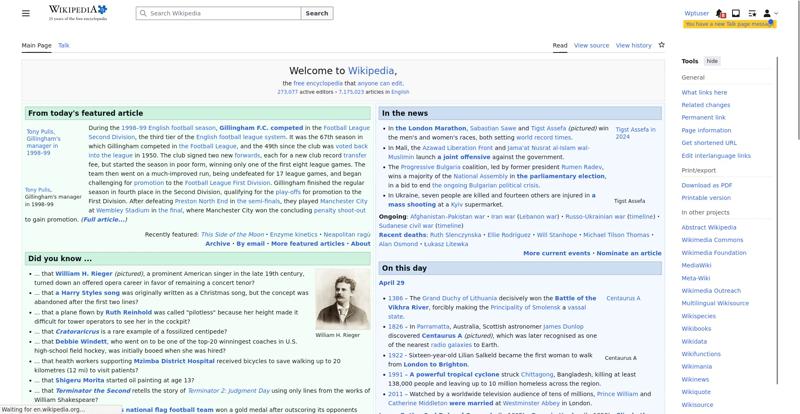This screenshot has width=800, height=414.
Task: Open the Download as PDF link
Action: click(707, 185)
